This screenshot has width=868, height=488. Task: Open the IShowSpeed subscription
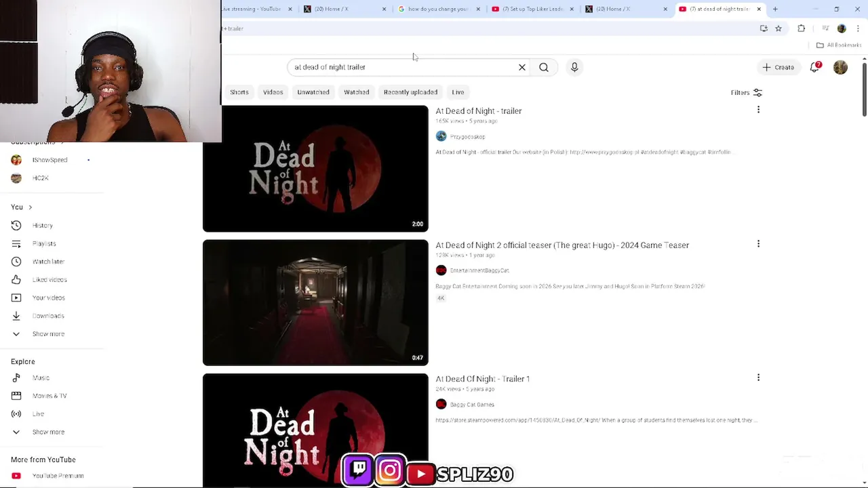50,160
